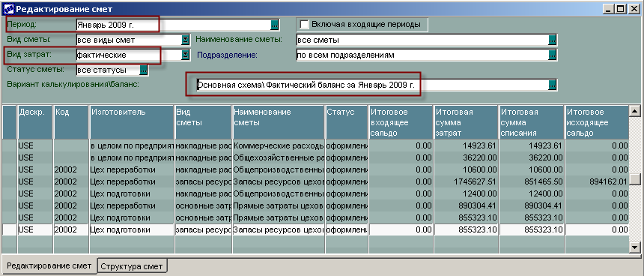
Task: Select the 'Общехозяйственные ра' row cell
Action: [x=279, y=157]
